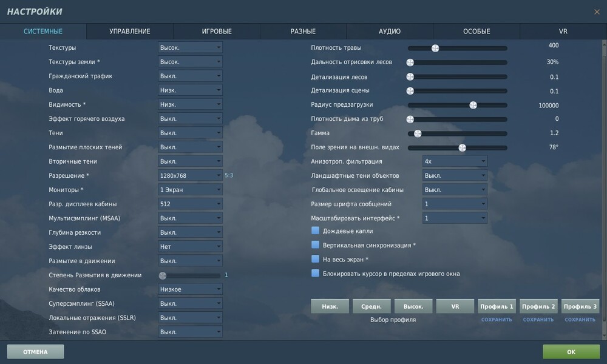Viewport: 607px width, 364px height.
Task: Click the Детализация сцены slider handle
Action: (x=410, y=91)
